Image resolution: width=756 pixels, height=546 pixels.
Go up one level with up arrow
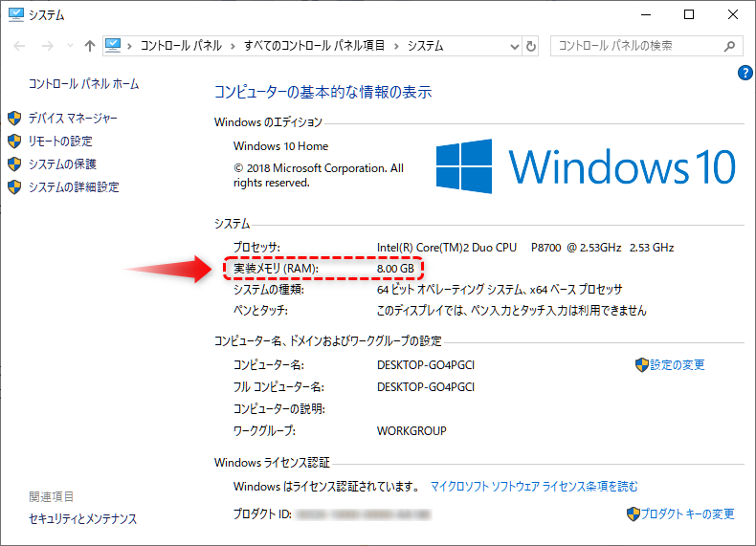(x=90, y=46)
